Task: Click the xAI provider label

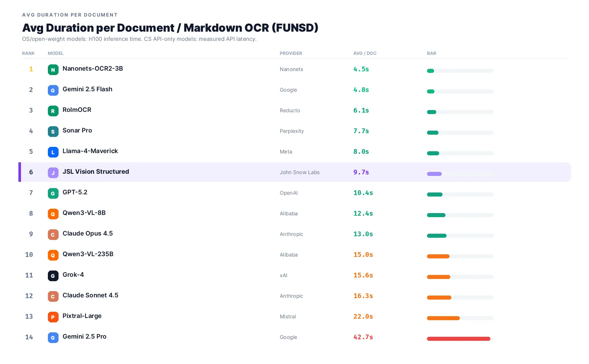Action: pos(283,275)
